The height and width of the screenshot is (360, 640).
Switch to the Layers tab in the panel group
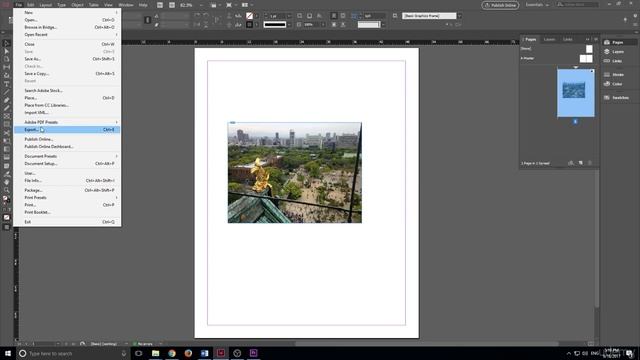[x=549, y=40]
